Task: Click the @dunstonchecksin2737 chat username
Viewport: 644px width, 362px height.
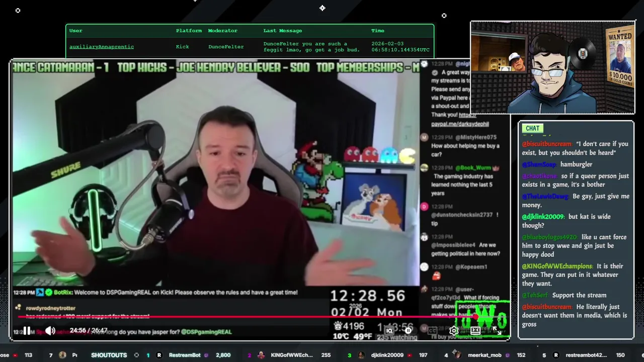Action: (x=462, y=215)
